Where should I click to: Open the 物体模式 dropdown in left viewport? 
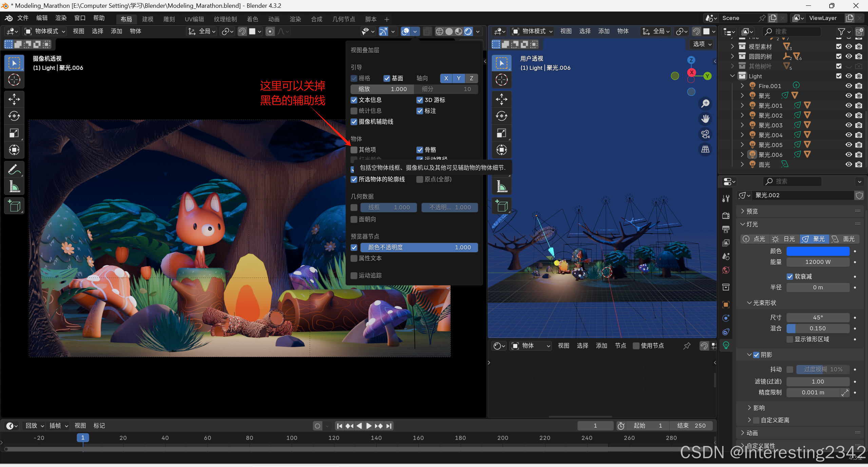46,31
